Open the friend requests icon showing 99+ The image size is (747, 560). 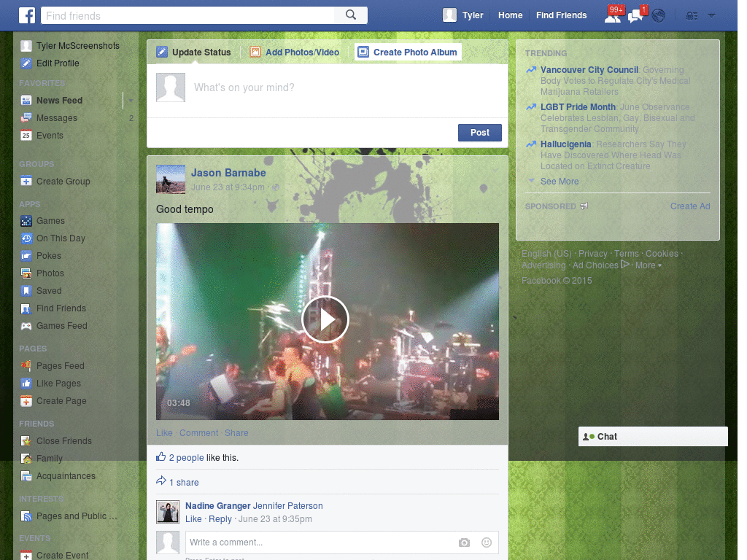(613, 15)
